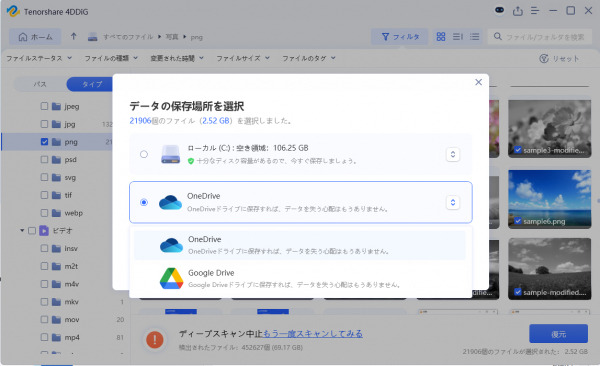This screenshot has height=366, width=600.
Task: Open the ファイルの種類 dropdown
Action: tap(111, 58)
